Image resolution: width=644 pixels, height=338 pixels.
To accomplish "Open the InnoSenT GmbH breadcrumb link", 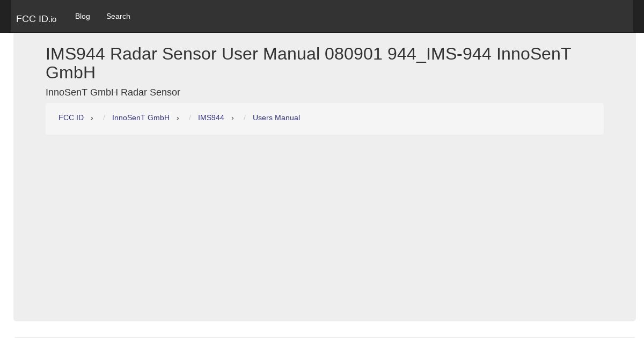I will point(141,117).
